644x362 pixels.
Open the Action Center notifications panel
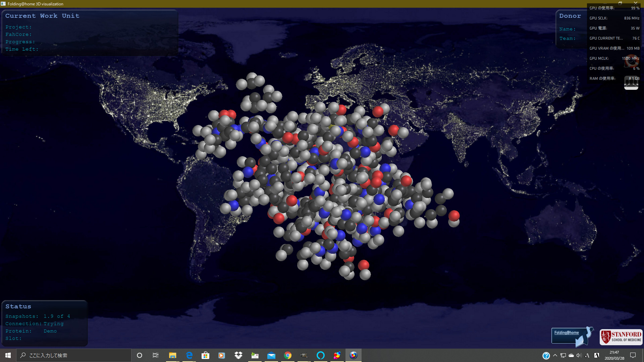[633, 355]
